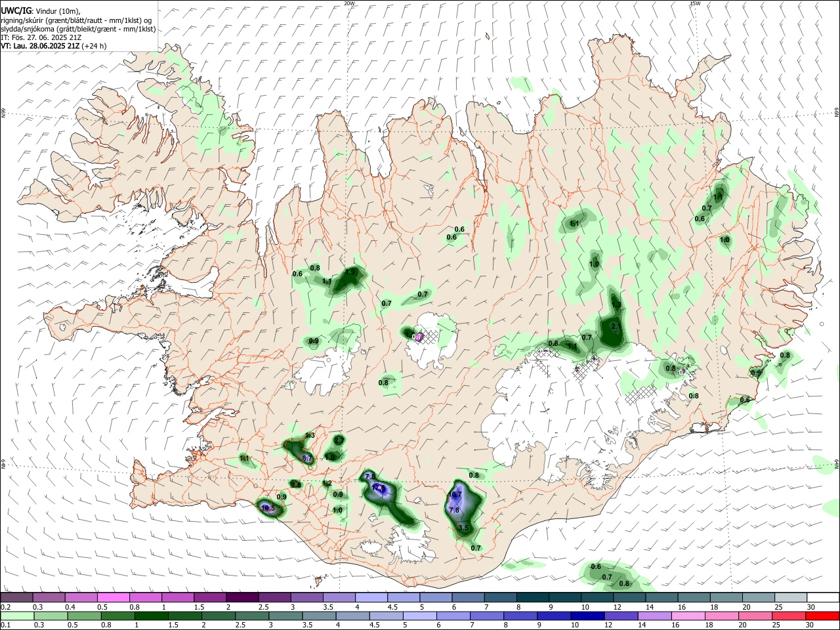This screenshot has width=840, height=630.
Task: Click the 0.1 legend label
Action: point(5,625)
